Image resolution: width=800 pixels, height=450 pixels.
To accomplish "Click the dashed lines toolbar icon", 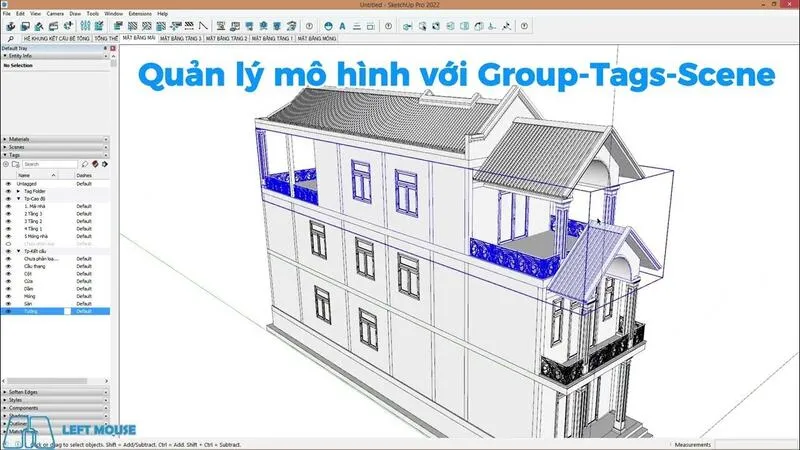I will point(189,26).
